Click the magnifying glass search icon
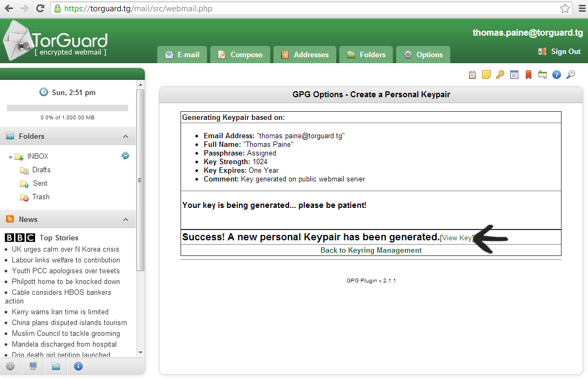 click(571, 75)
